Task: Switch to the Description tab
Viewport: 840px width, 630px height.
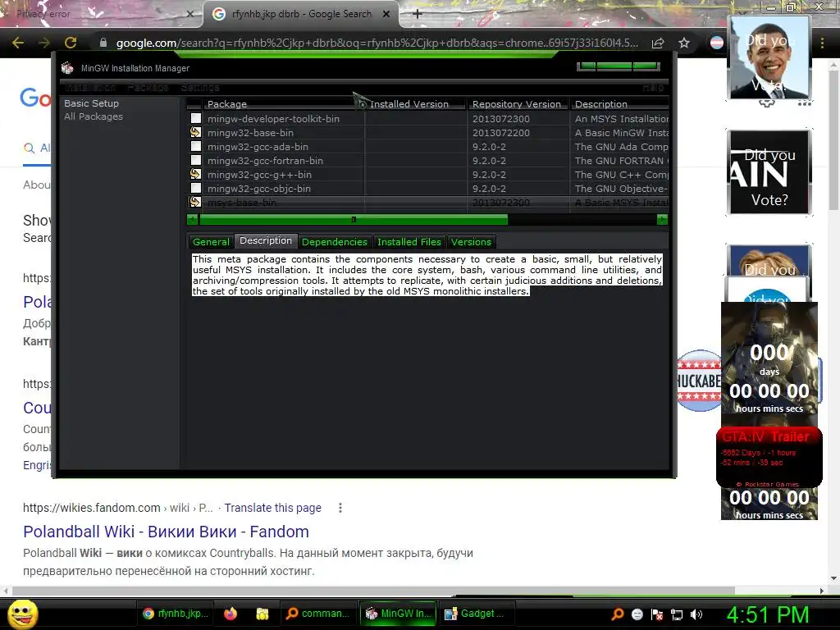Action: [266, 241]
